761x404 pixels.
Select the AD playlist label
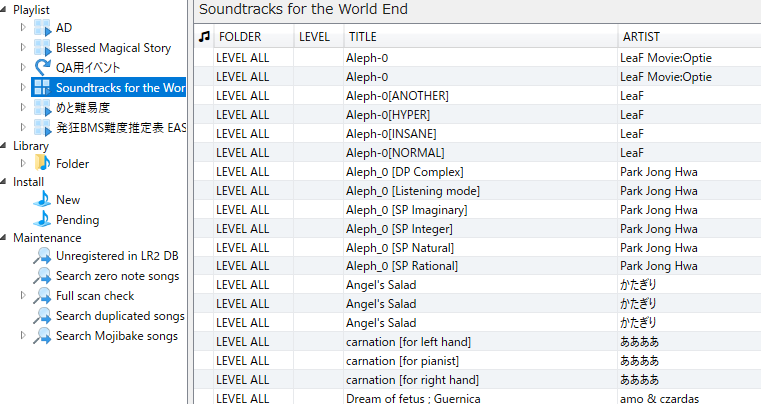(x=64, y=28)
